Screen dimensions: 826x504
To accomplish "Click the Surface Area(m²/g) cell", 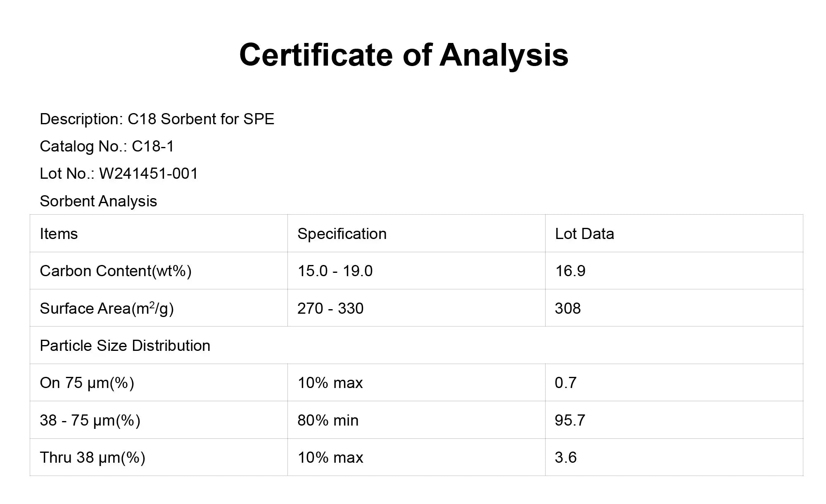I will click(159, 308).
